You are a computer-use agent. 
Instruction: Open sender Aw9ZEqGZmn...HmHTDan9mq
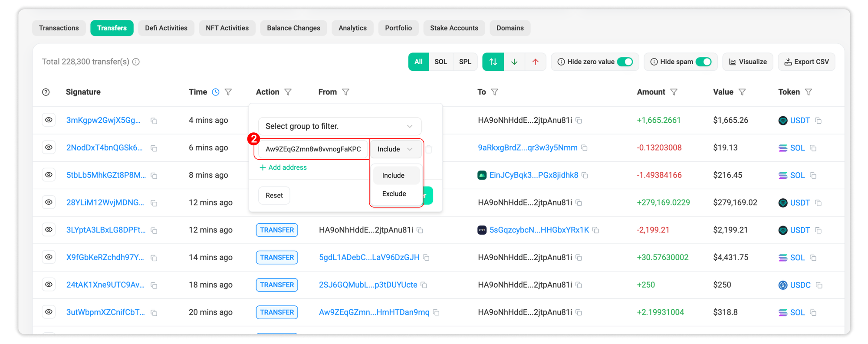tap(374, 312)
